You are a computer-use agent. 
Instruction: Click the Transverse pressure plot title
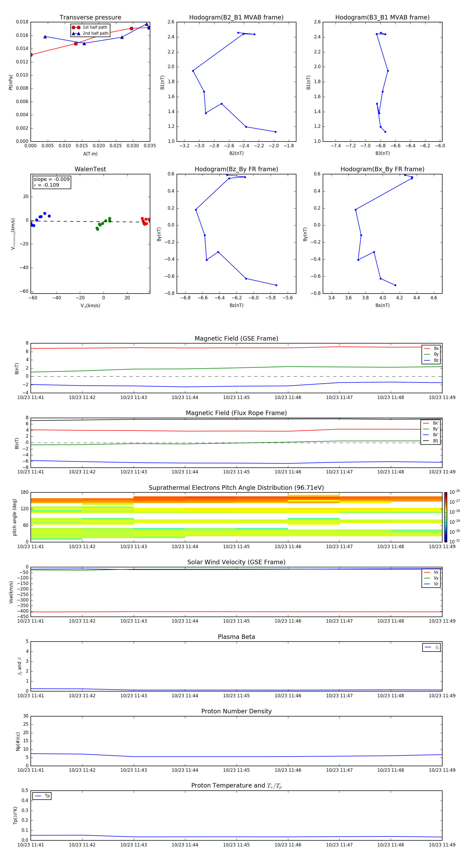90,18
